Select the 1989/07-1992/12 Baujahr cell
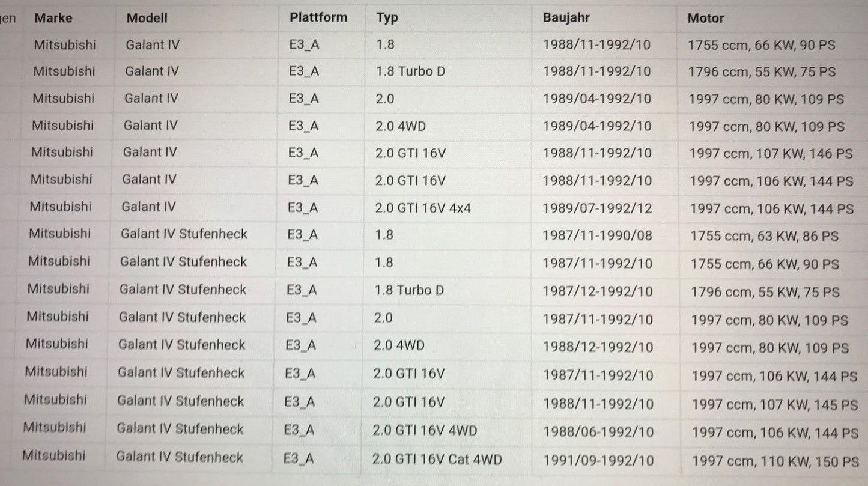Image resolution: width=868 pixels, height=486 pixels. click(x=597, y=208)
